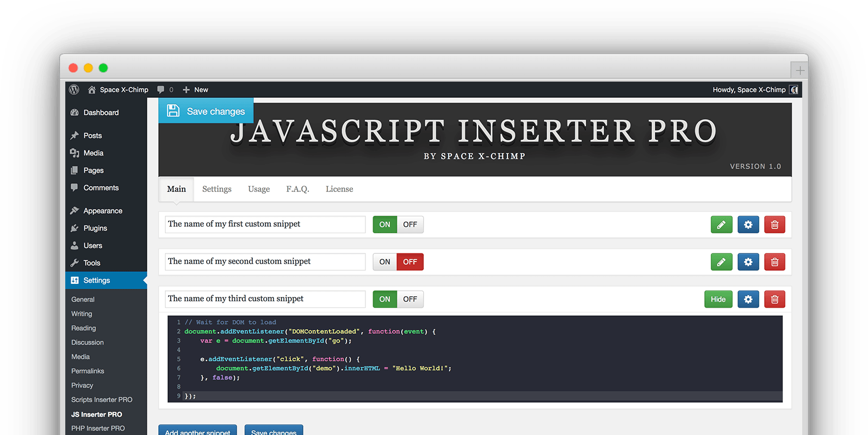Edit the second snippet with pencil icon
This screenshot has width=868, height=435.
tap(721, 262)
